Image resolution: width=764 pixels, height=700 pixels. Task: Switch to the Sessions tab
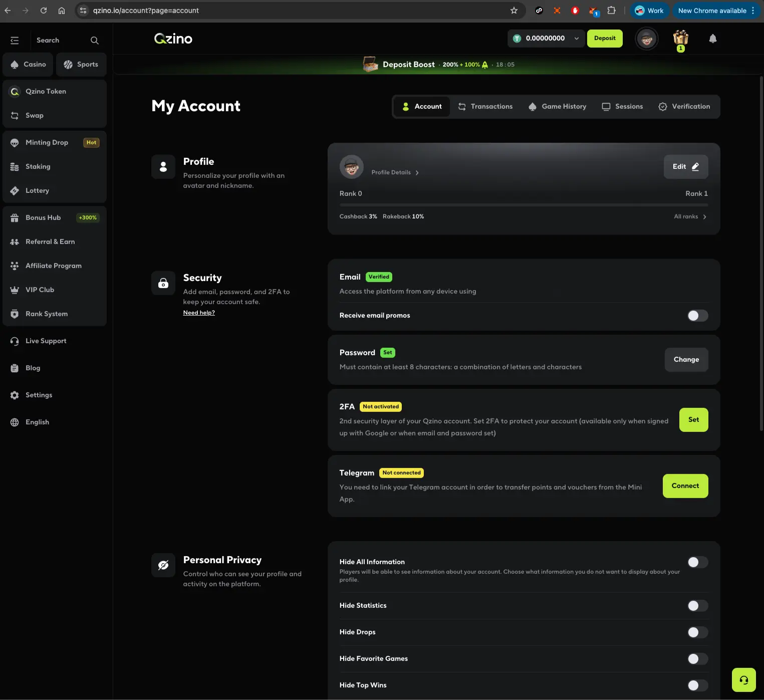pos(622,107)
